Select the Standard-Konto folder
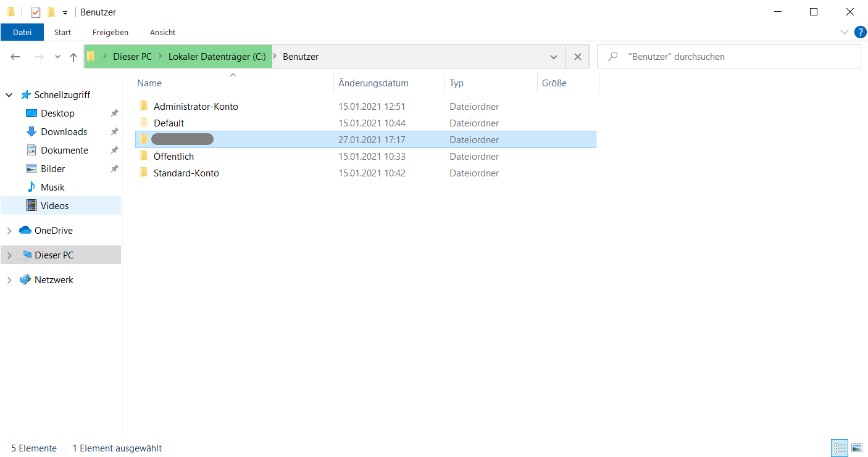 pyautogui.click(x=186, y=173)
